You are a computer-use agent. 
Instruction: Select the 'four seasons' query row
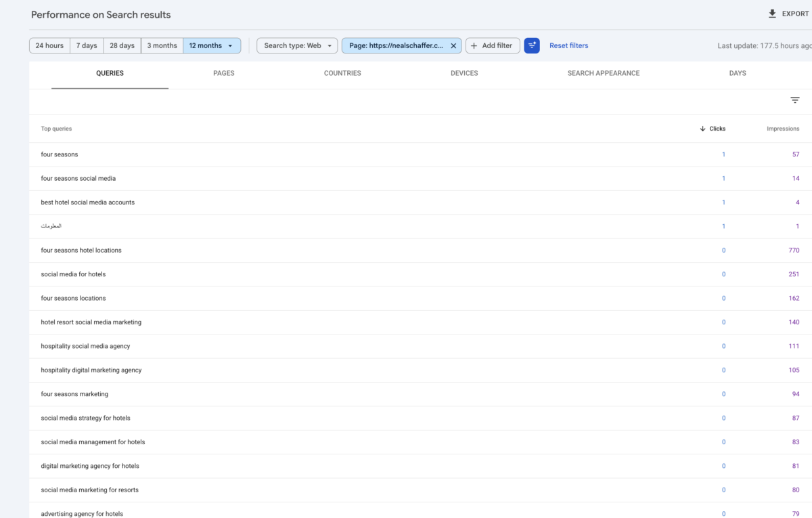420,154
